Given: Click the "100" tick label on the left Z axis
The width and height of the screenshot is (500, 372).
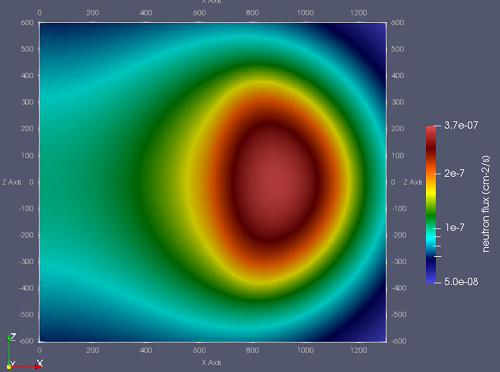Looking at the screenshot, I should click(x=27, y=155).
